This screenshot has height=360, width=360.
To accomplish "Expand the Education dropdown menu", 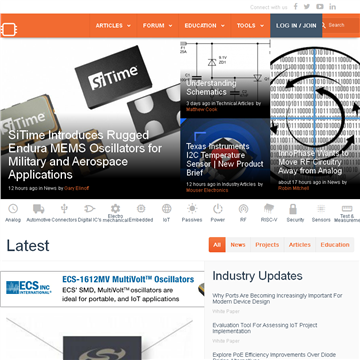I will 205,26.
